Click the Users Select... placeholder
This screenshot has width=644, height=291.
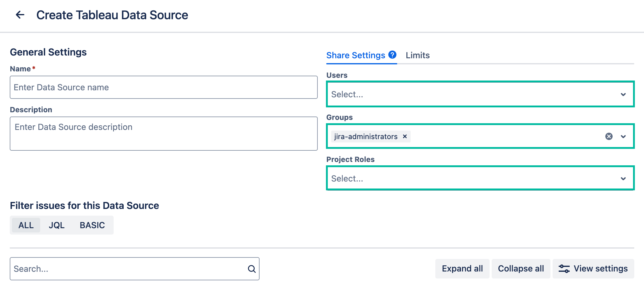pyautogui.click(x=347, y=94)
